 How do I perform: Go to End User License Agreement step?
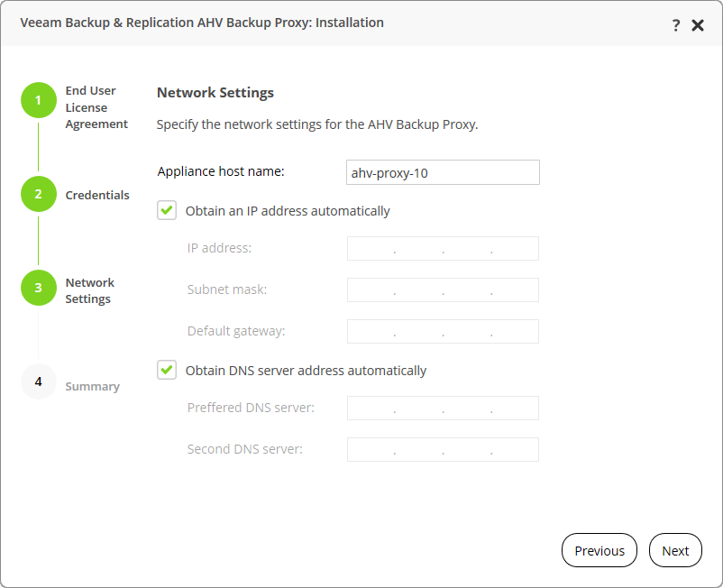tap(96, 107)
